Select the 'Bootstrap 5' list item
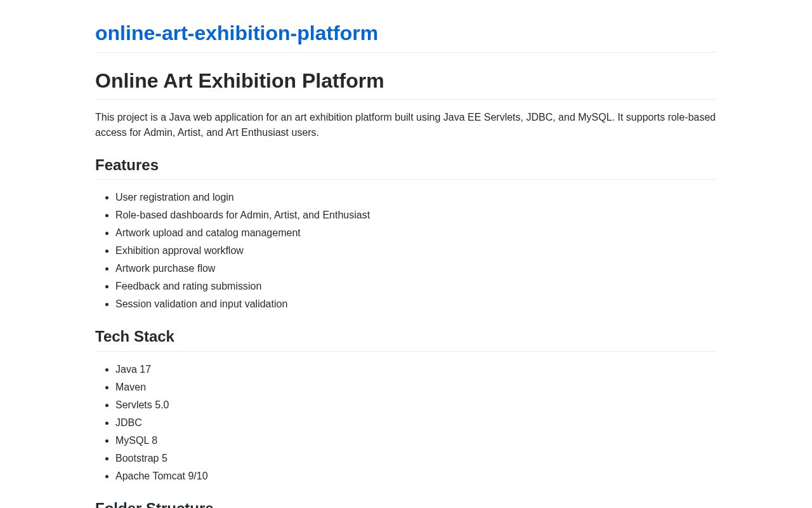This screenshot has height=508, width=812. (141, 458)
